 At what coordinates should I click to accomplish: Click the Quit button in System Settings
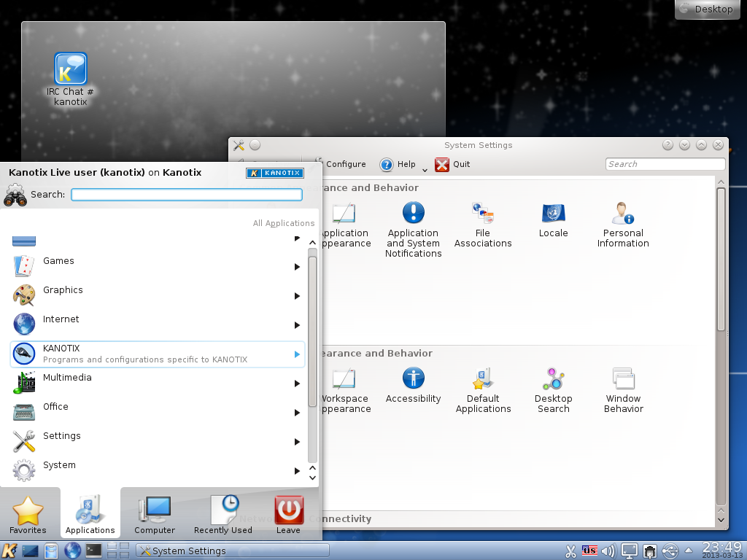pyautogui.click(x=452, y=164)
